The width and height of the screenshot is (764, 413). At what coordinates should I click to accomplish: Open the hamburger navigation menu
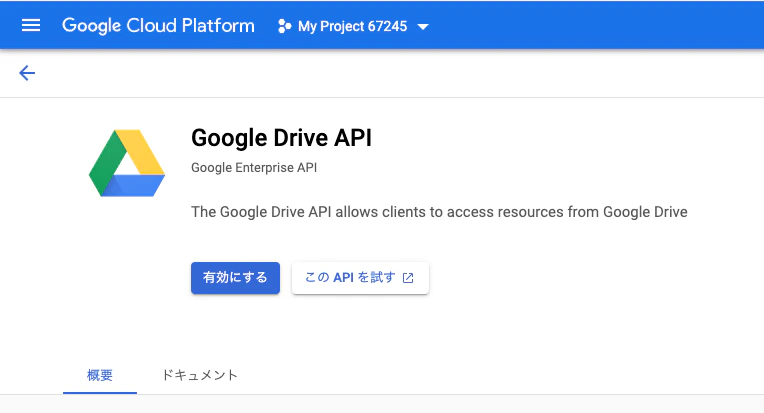point(31,25)
